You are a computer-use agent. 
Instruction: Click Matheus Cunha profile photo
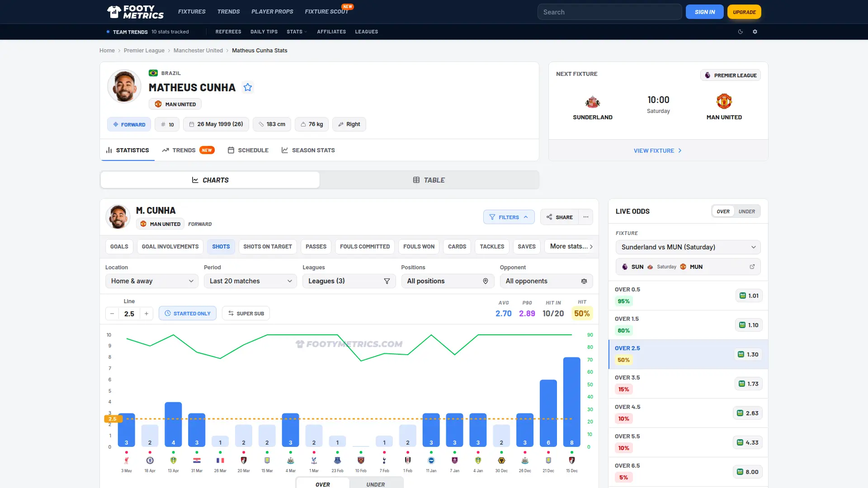(x=124, y=86)
